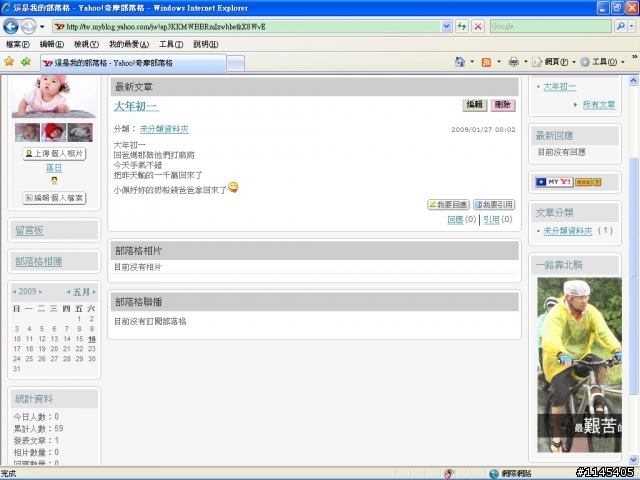Click the browser Back arrow button

[x=11, y=27]
